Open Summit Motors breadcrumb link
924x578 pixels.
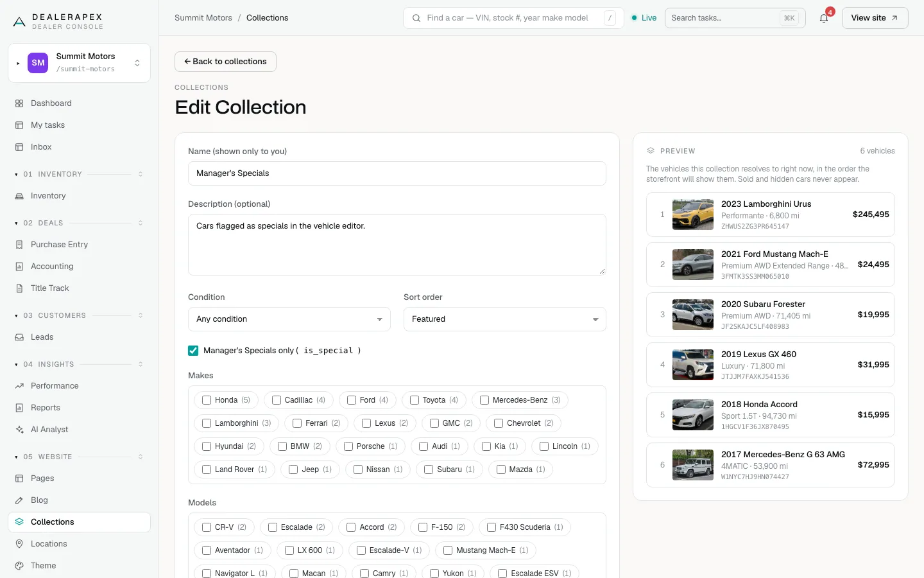pos(203,18)
